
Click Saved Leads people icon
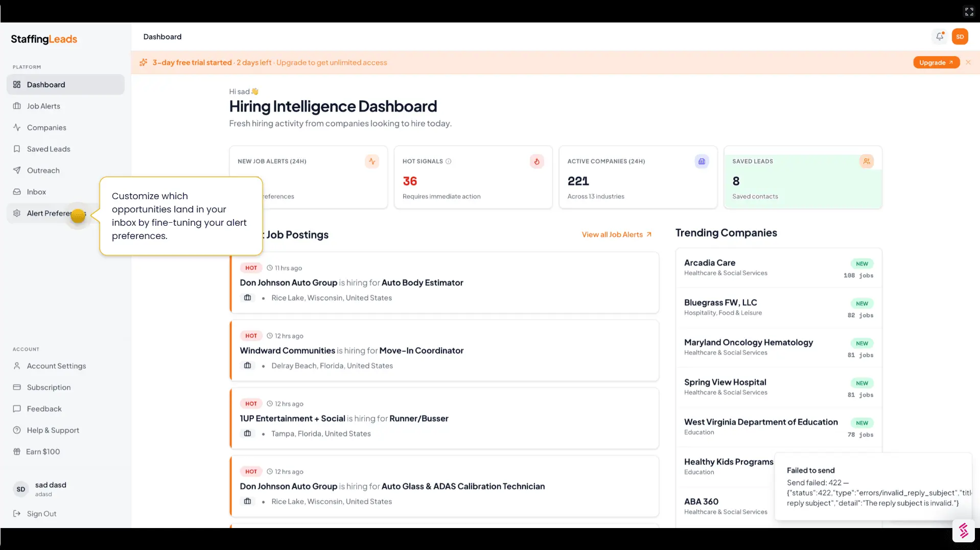pyautogui.click(x=867, y=161)
